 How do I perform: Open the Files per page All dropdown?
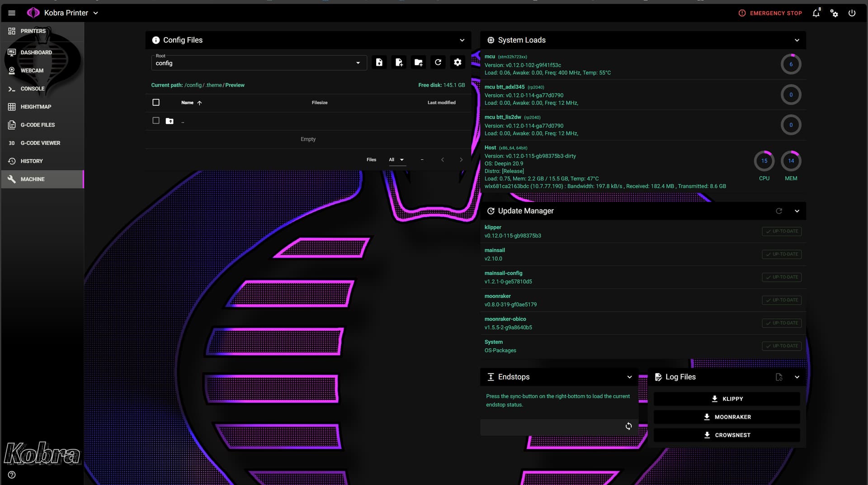tap(397, 160)
